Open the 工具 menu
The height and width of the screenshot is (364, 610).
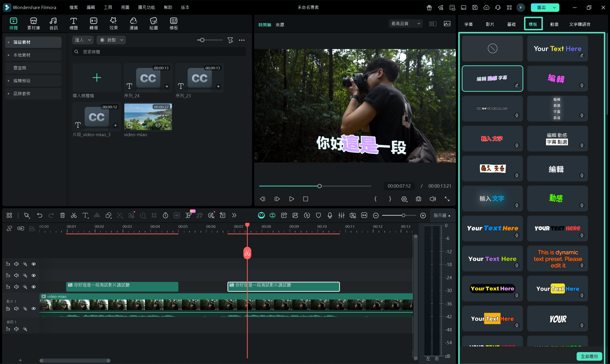coord(108,7)
